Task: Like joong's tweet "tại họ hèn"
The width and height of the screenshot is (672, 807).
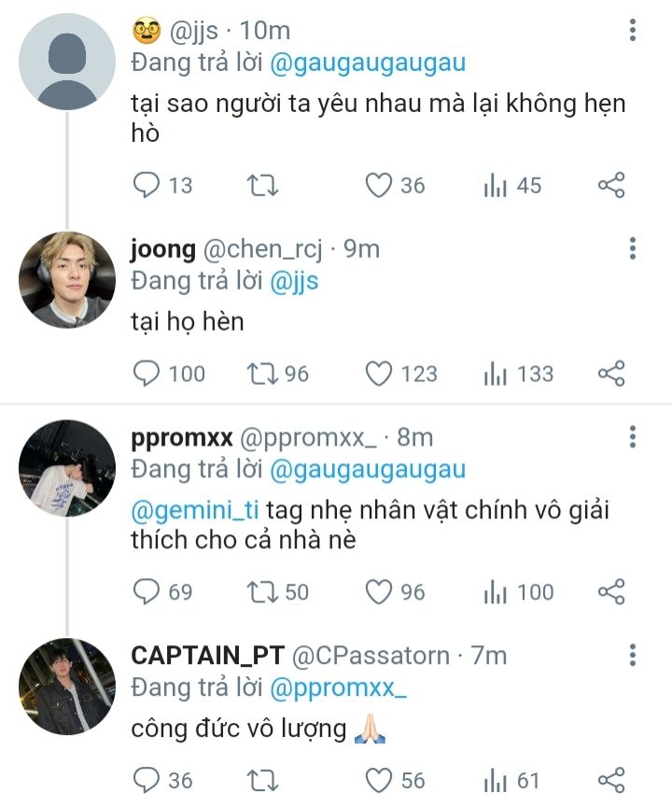Action: coord(378,375)
